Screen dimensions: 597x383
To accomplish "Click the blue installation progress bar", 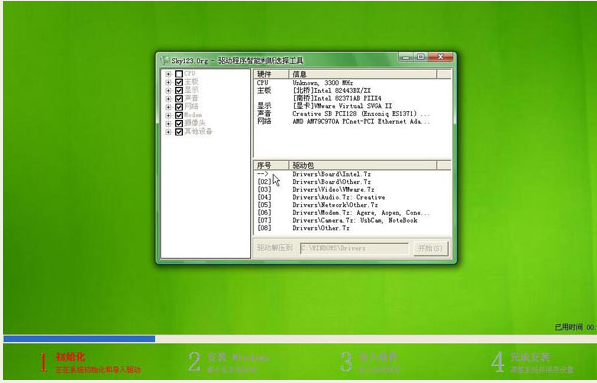I will point(79,338).
